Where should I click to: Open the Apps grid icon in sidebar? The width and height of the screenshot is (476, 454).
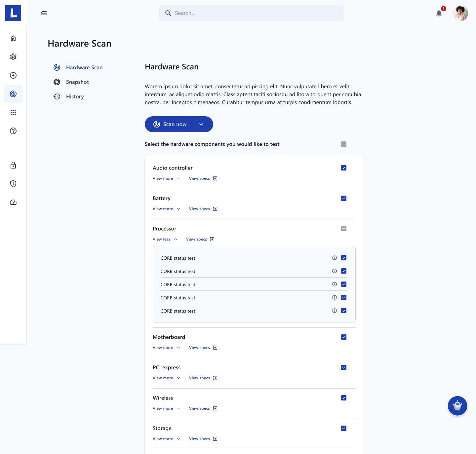pos(13,112)
